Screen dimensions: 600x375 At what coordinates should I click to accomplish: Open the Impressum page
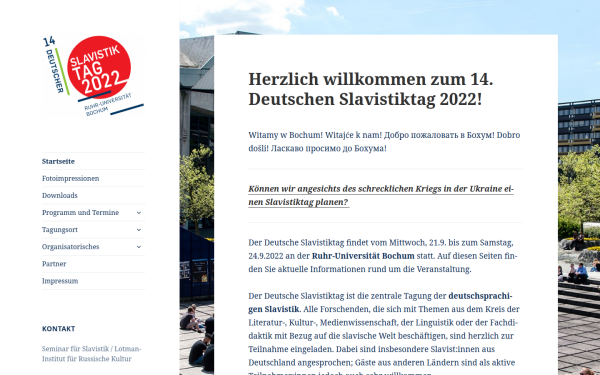click(x=60, y=281)
